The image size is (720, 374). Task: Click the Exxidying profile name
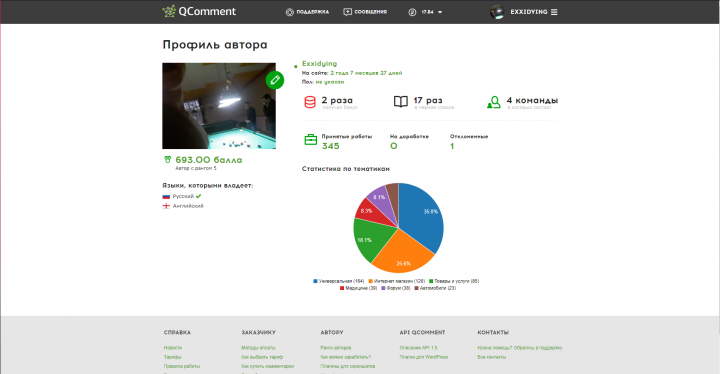[x=320, y=63]
